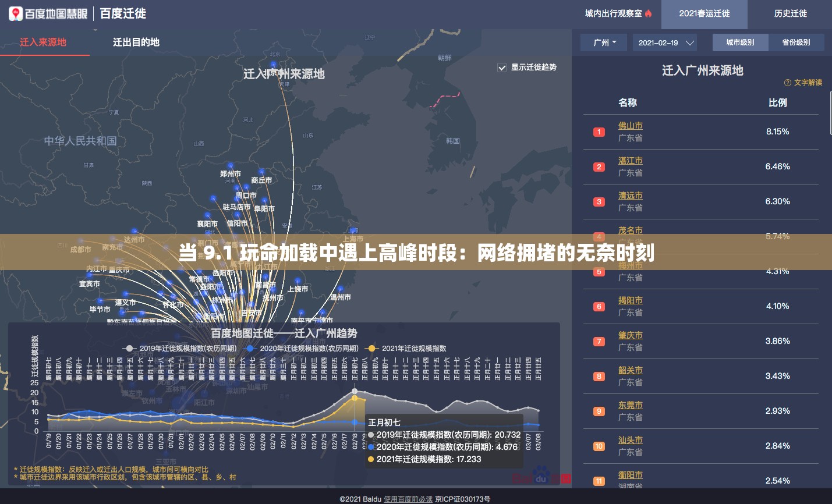
Task: Switch to 城市级别 view
Action: (x=740, y=42)
